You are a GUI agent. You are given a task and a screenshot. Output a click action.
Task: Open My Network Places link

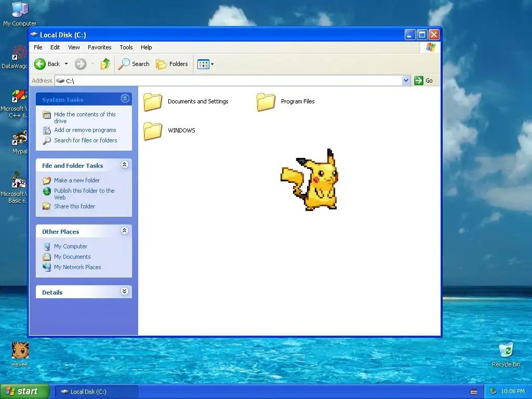[x=77, y=267]
